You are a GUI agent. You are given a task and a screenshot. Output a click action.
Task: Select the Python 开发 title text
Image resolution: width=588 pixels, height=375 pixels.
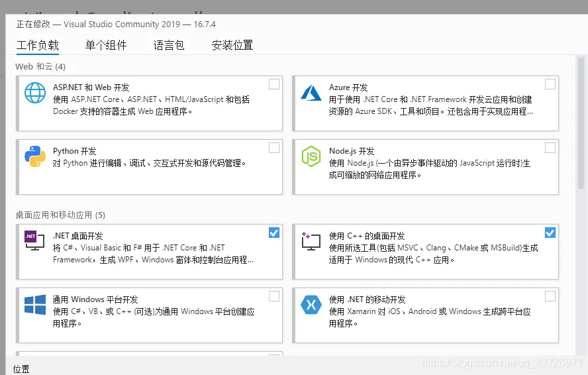coord(75,151)
